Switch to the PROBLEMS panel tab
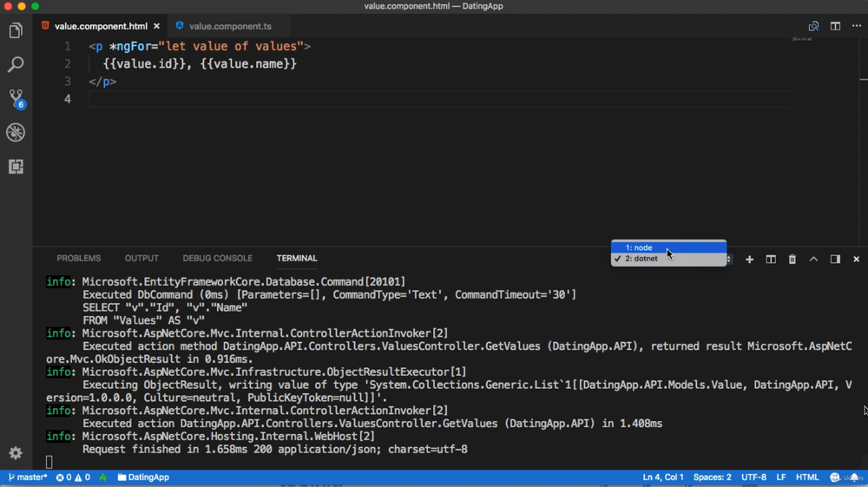This screenshot has height=487, width=868. pyautogui.click(x=79, y=259)
